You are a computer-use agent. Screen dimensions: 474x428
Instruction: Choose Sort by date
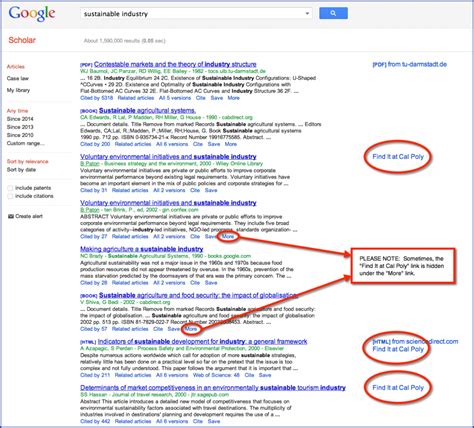[21, 170]
